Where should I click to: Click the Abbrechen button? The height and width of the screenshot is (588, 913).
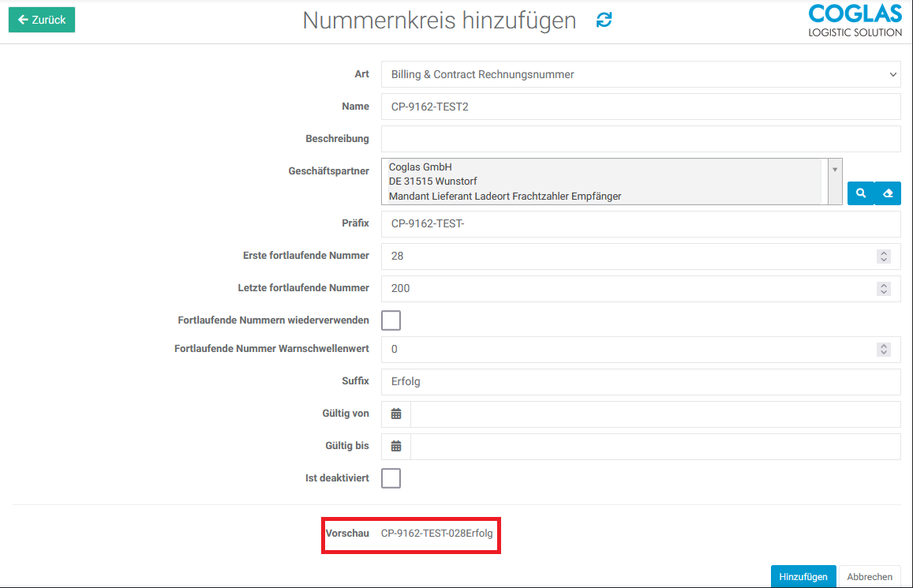[x=869, y=577]
